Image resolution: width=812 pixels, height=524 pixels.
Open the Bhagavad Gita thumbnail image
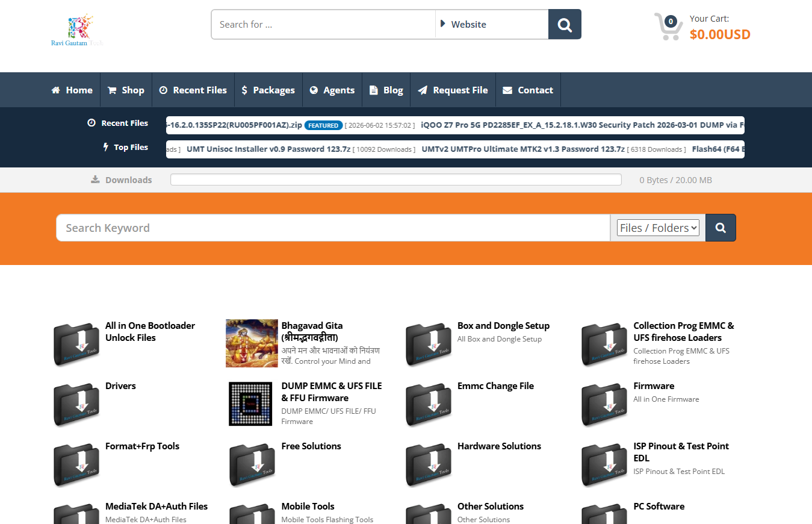[252, 343]
